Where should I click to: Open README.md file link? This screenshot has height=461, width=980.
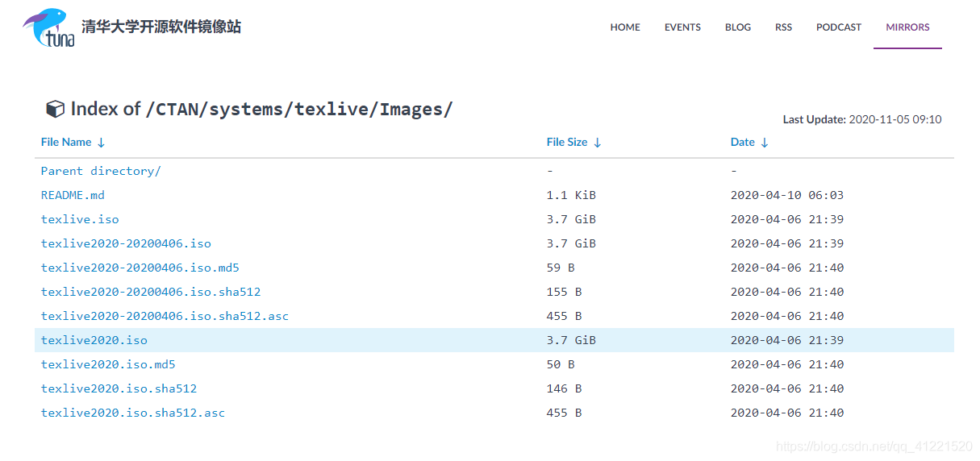click(x=73, y=195)
